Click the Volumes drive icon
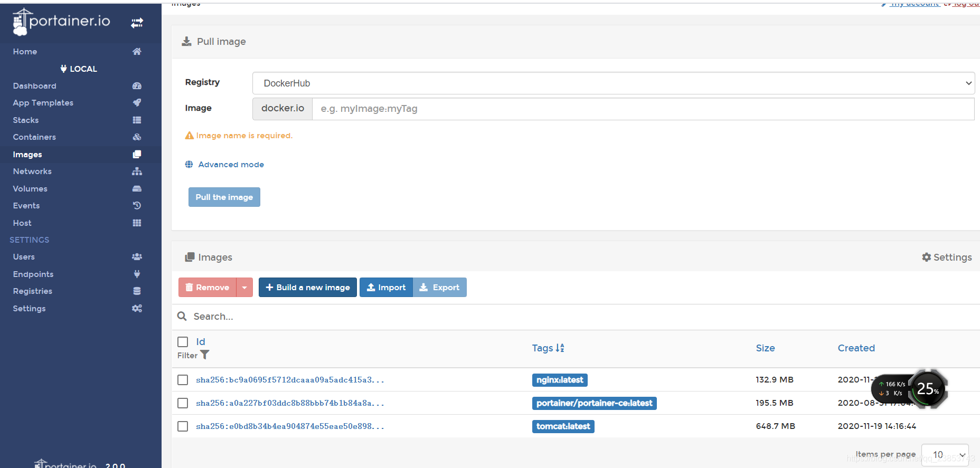Viewport: 980px width, 468px height. point(137,188)
